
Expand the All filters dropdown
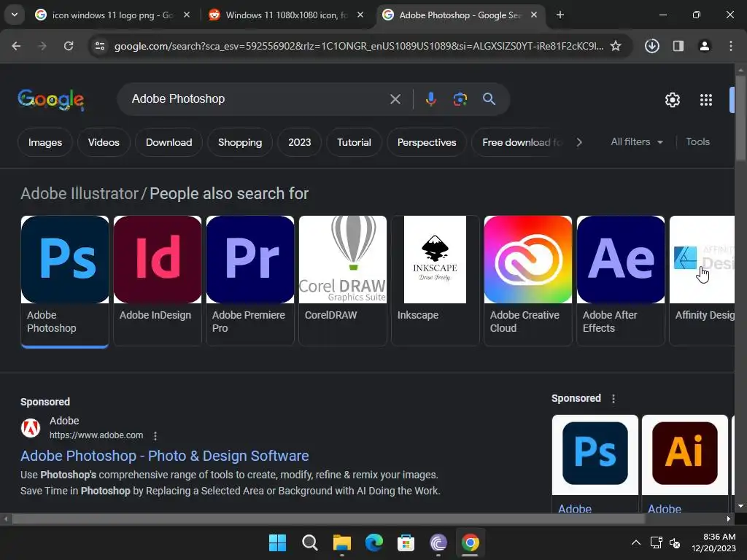pos(636,142)
